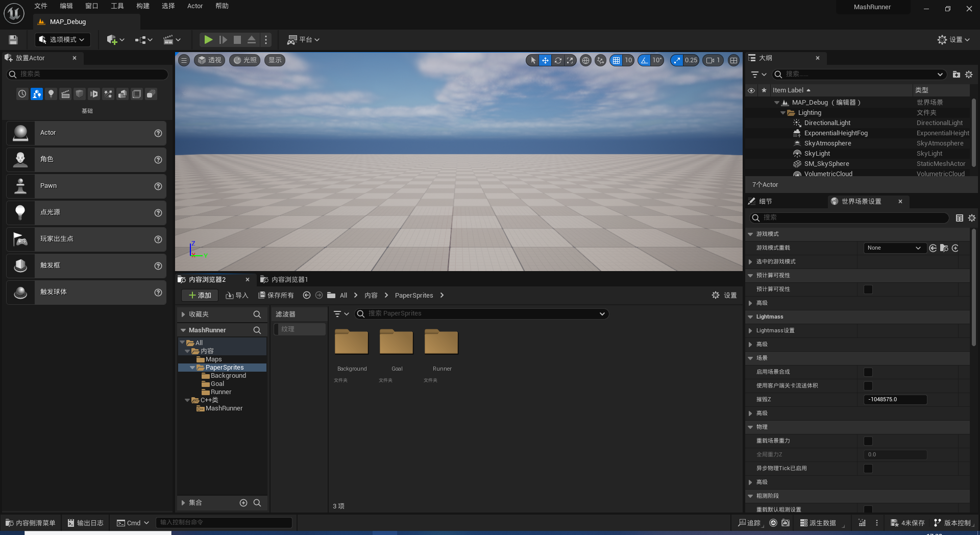Open the Actor menu

(195, 6)
